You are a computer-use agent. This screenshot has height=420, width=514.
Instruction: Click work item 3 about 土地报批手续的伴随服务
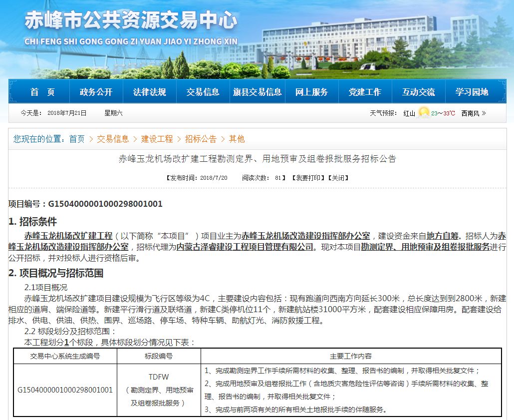point(296,410)
